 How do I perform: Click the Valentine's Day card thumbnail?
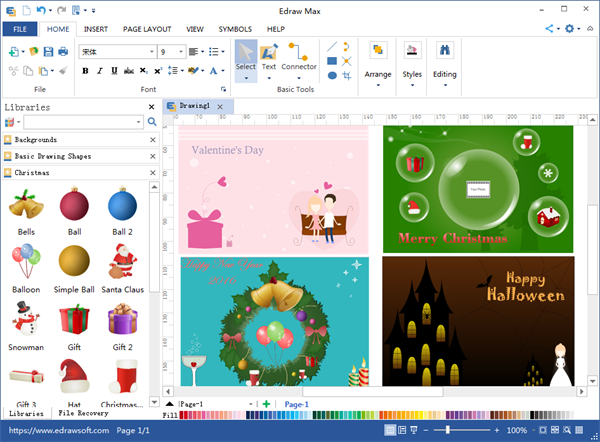[x=272, y=190]
